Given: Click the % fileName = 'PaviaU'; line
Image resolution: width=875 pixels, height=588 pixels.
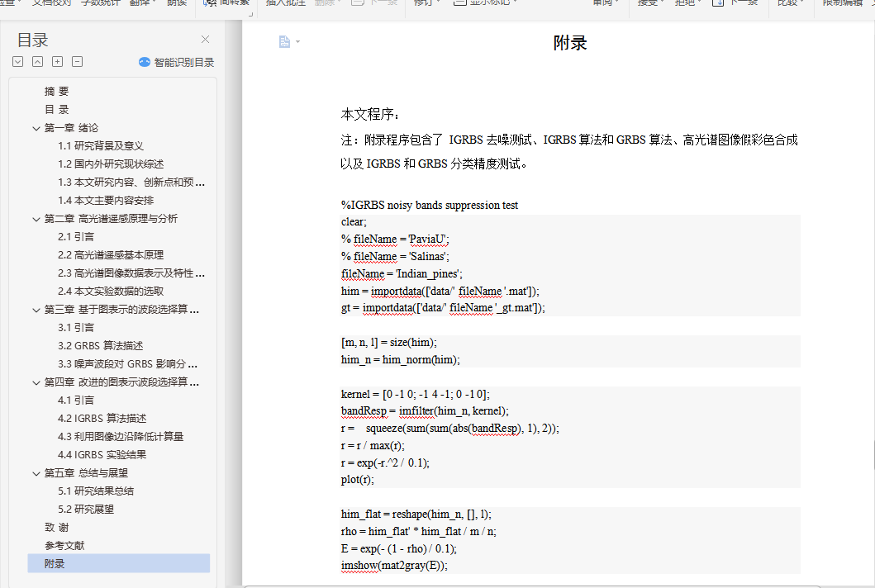Looking at the screenshot, I should click(395, 239).
